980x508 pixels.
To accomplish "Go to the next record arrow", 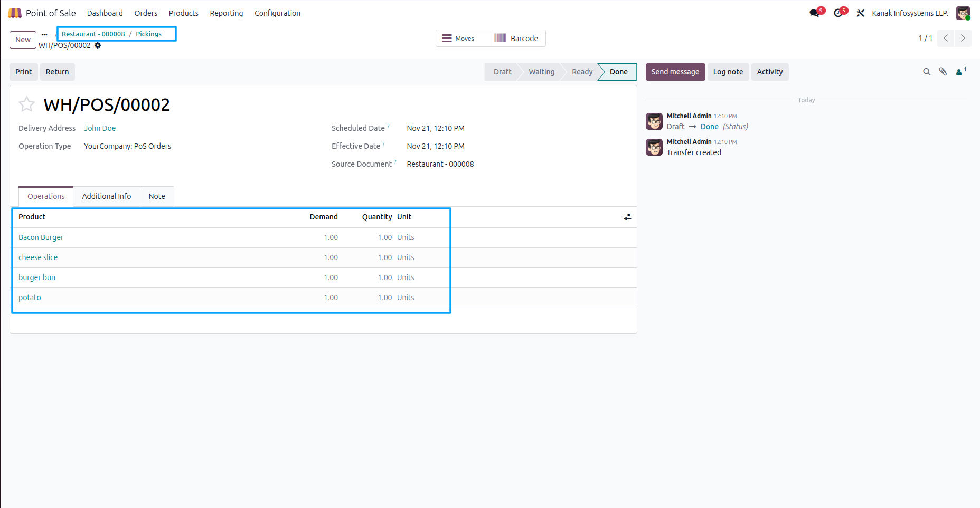I will click(x=963, y=38).
